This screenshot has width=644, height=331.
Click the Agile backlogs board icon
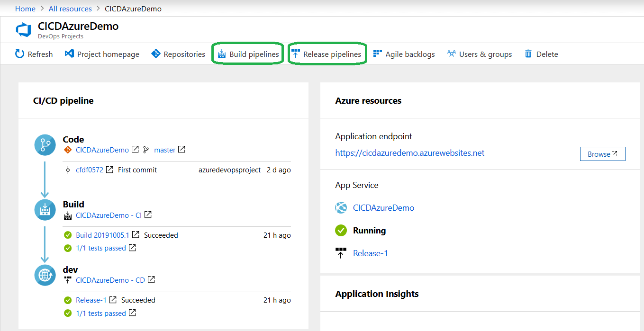coord(377,54)
